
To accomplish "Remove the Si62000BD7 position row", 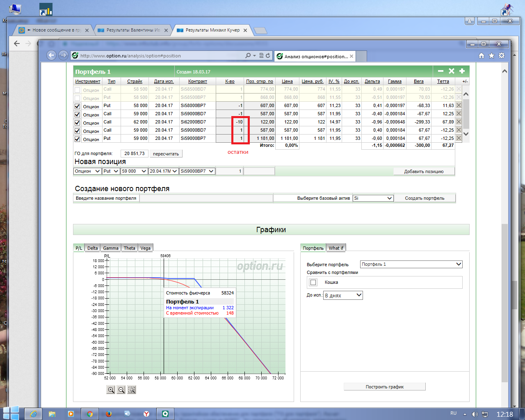I will (x=459, y=122).
